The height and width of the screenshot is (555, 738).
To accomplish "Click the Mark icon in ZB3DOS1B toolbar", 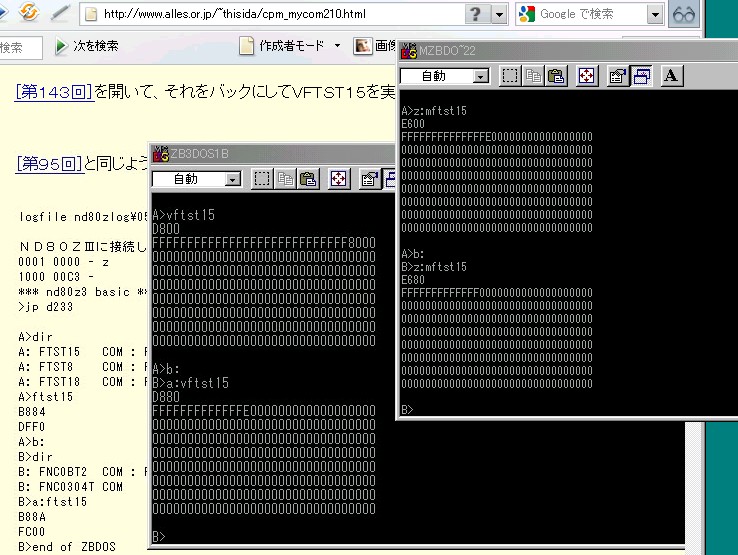I will click(262, 179).
